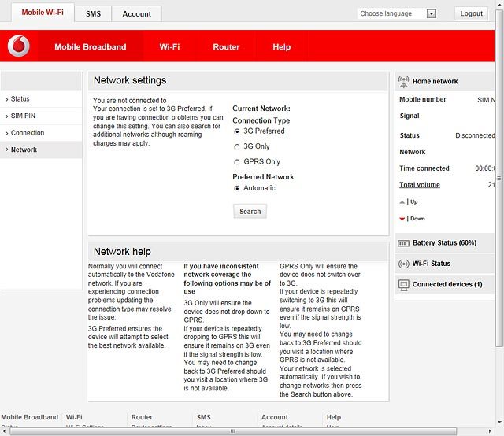The height and width of the screenshot is (436, 504).
Task: Open the Choose language dropdown
Action: click(397, 13)
